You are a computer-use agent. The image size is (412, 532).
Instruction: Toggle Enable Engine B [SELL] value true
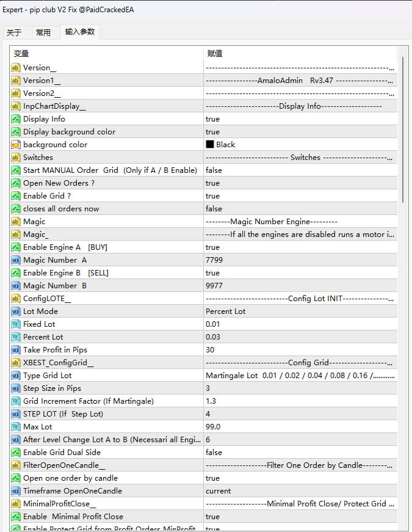(300, 273)
